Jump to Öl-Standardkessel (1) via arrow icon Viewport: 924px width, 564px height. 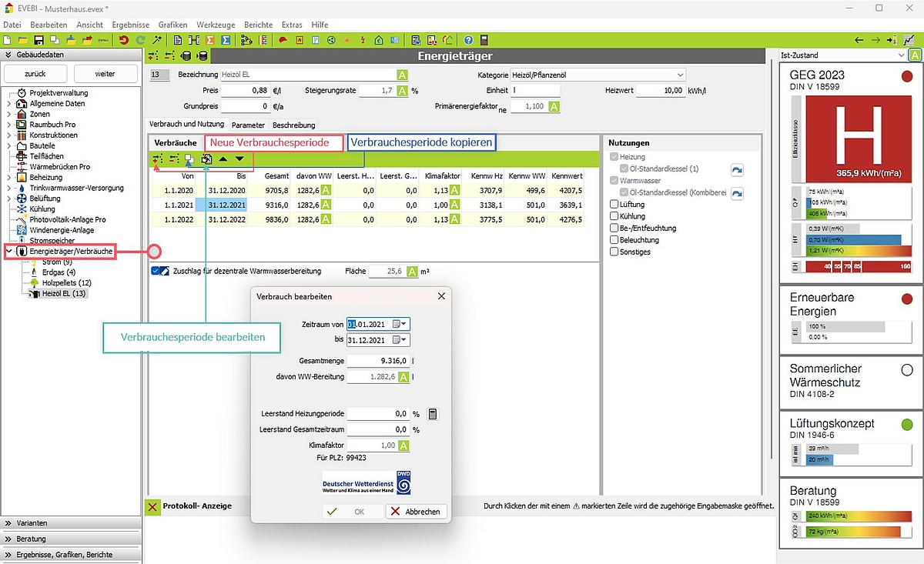pyautogui.click(x=736, y=170)
